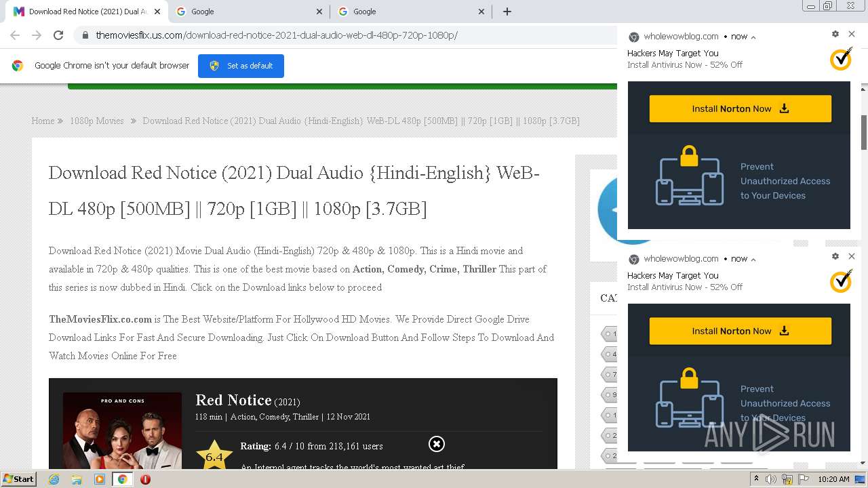Expand the bottom wholewowblog.com notification chevron
The width and height of the screenshot is (868, 488).
pos(753,260)
